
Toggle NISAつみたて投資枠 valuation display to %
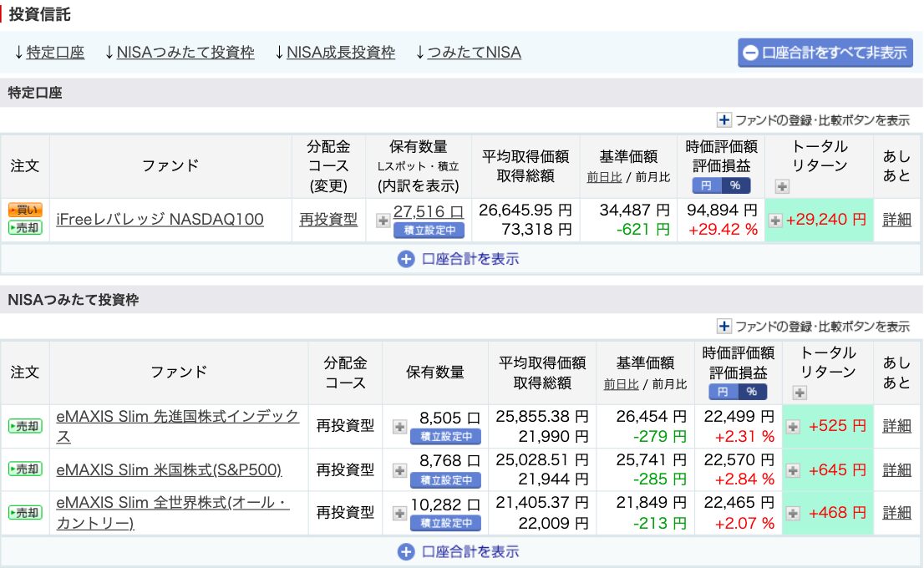point(752,392)
